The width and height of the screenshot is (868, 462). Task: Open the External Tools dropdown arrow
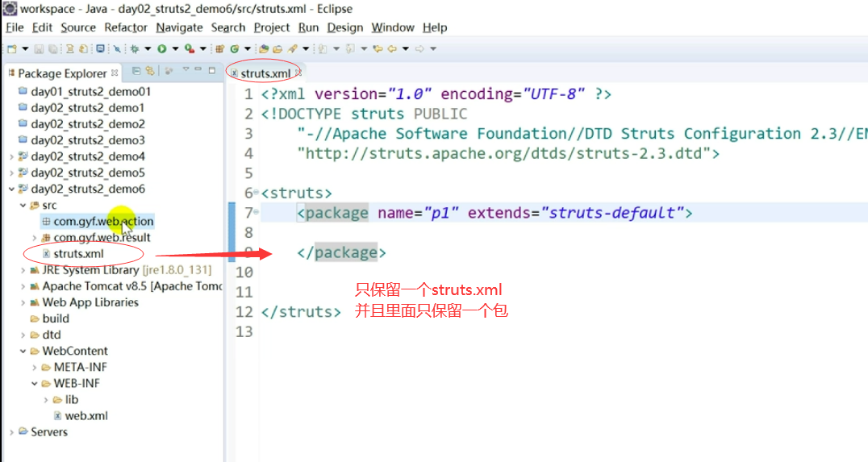pos(203,49)
